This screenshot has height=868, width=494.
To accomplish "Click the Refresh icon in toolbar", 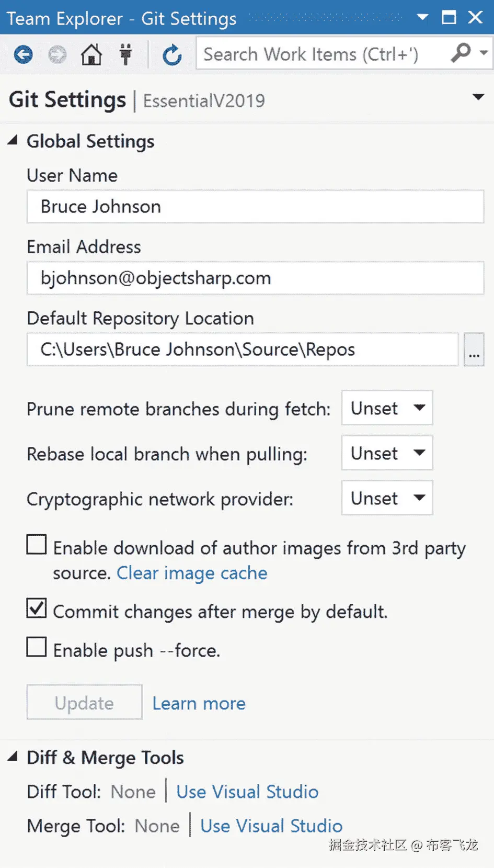I will (171, 54).
